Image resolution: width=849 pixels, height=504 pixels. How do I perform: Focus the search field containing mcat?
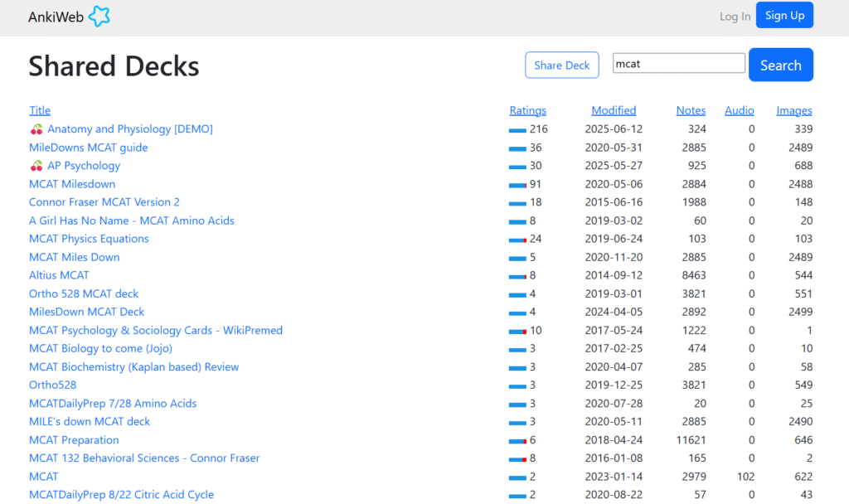679,63
